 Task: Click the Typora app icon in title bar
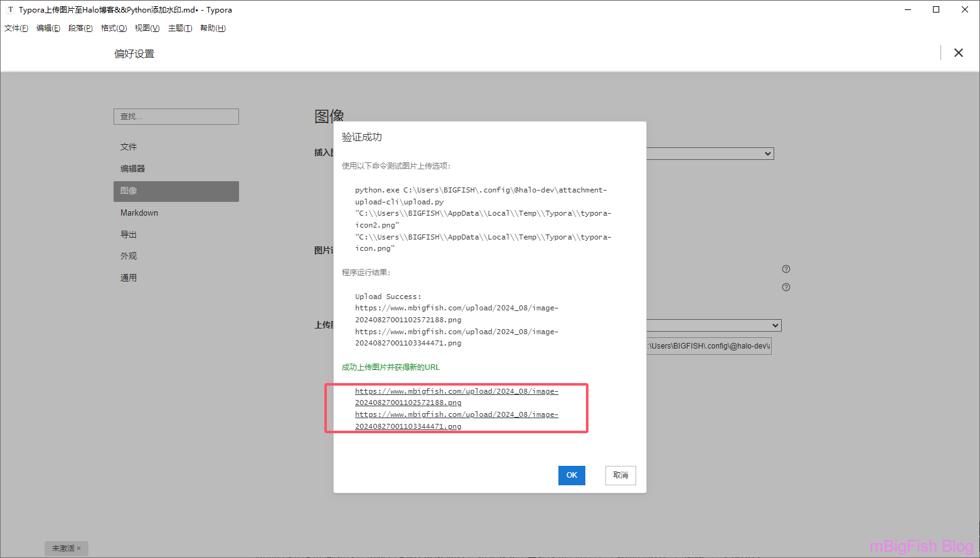pyautogui.click(x=10, y=9)
